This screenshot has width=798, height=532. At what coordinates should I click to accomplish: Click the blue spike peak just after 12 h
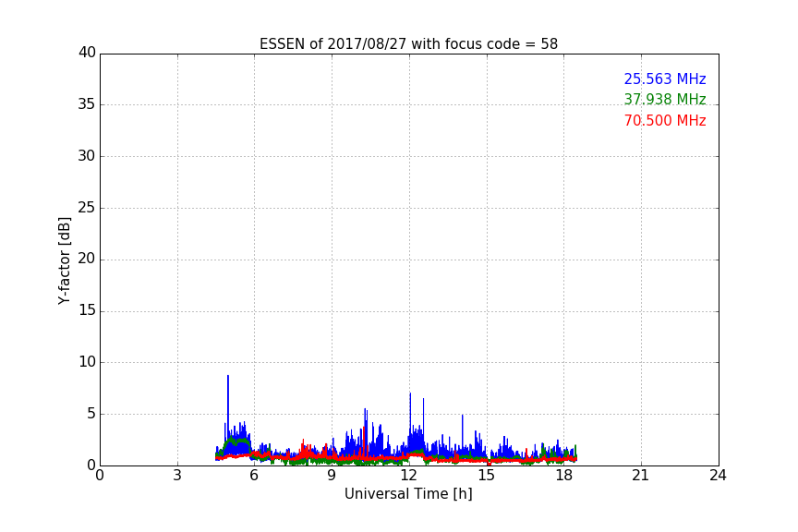click(x=410, y=394)
